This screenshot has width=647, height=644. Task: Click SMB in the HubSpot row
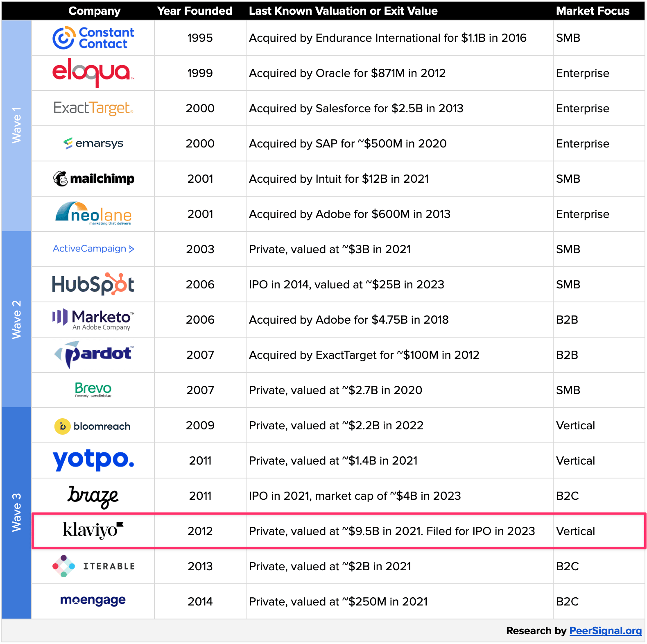[568, 285]
